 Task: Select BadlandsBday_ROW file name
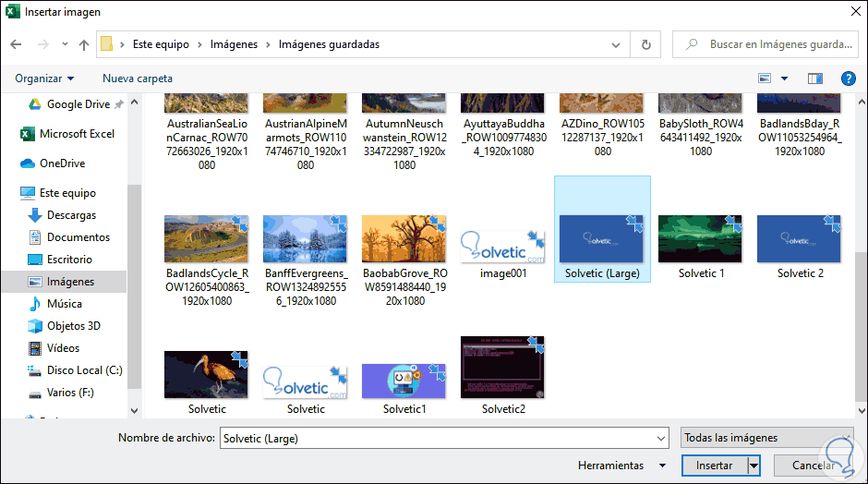(x=800, y=138)
